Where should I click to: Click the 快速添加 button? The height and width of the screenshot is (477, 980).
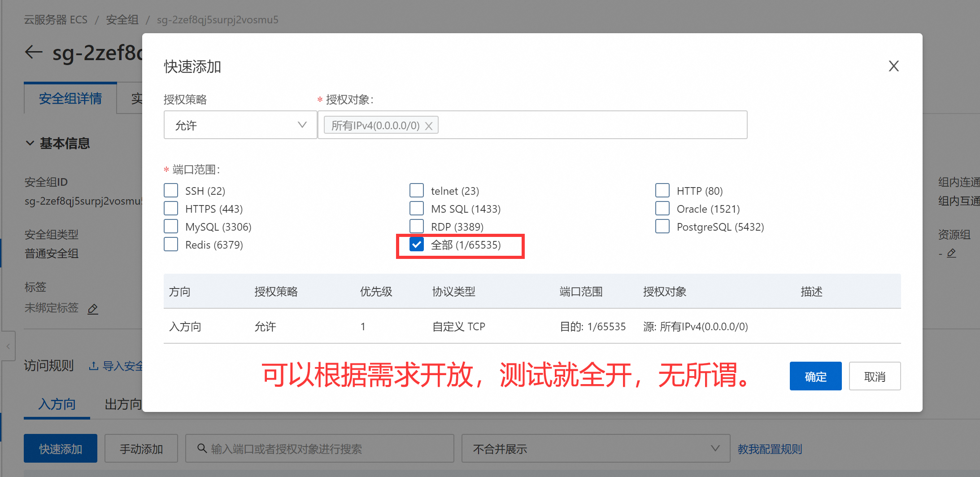pyautogui.click(x=61, y=448)
